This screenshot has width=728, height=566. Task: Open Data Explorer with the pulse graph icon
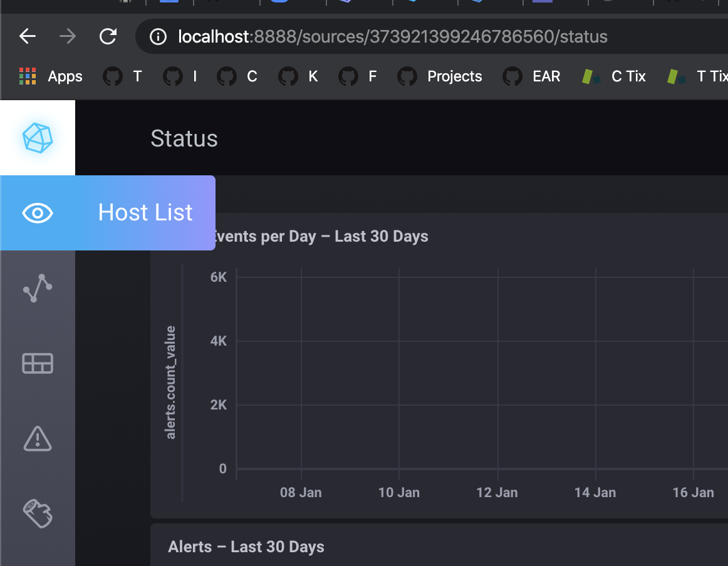38,288
